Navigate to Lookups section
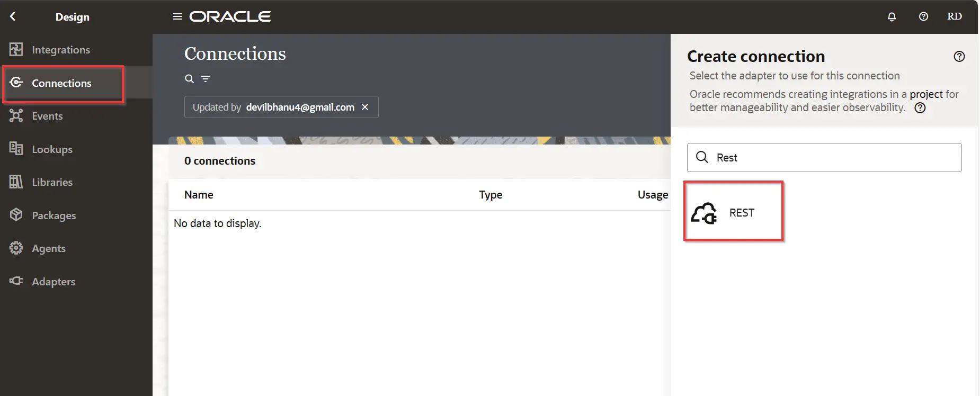The height and width of the screenshot is (396, 980). coord(52,149)
